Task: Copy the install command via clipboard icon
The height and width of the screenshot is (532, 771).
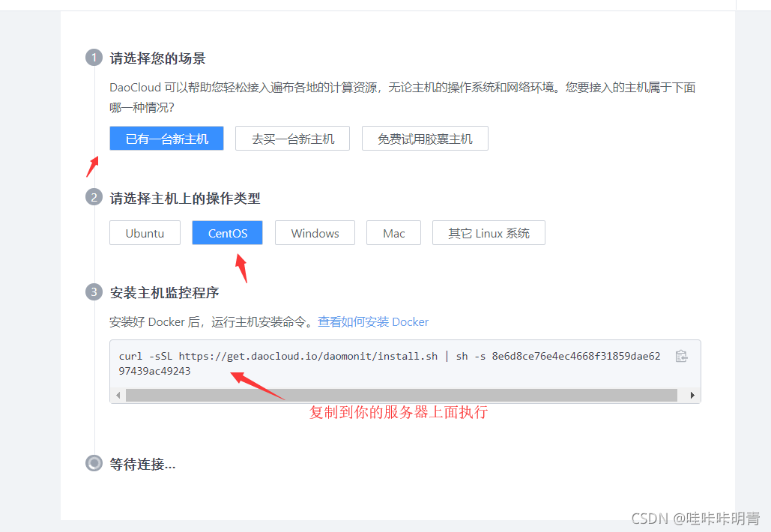Action: [x=682, y=356]
